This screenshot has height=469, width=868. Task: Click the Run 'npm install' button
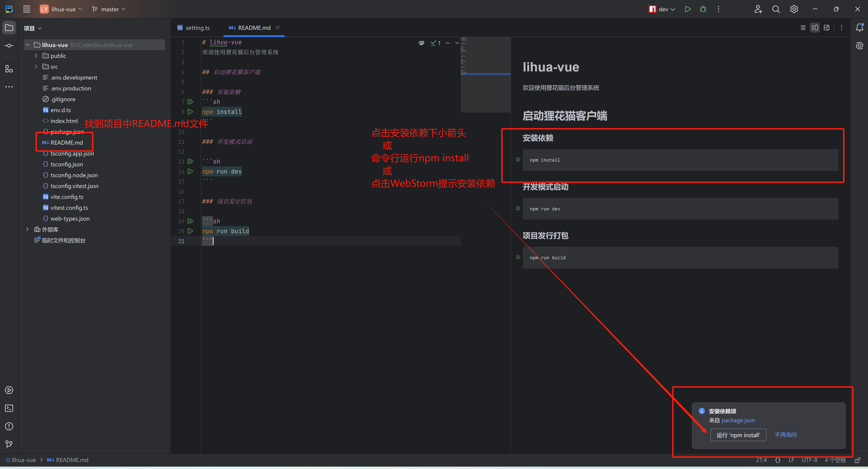click(x=738, y=435)
